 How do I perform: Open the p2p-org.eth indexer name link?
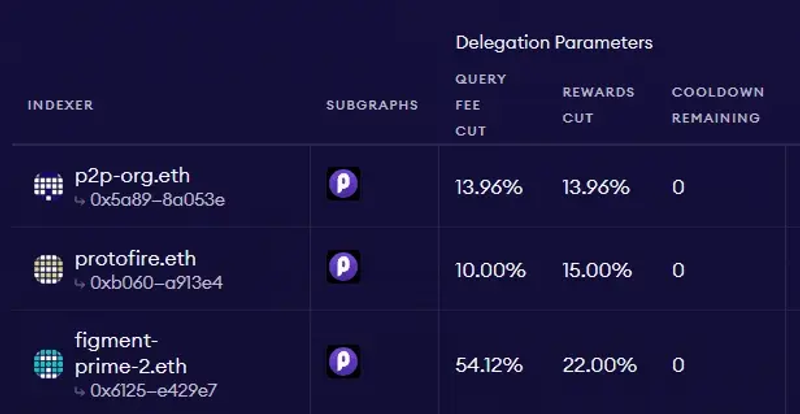[132, 176]
